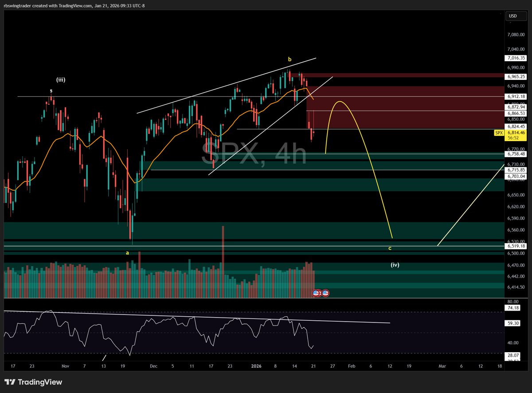Select the (iii) wave label

click(61, 80)
